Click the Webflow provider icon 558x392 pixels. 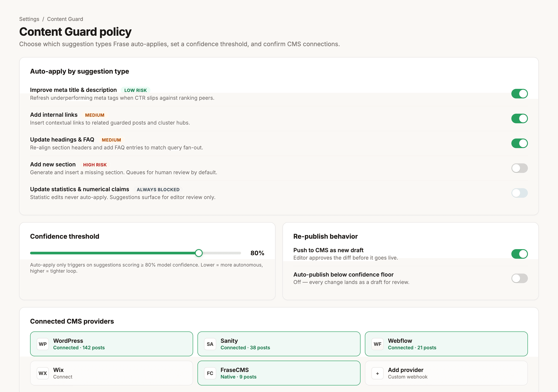pyautogui.click(x=378, y=344)
